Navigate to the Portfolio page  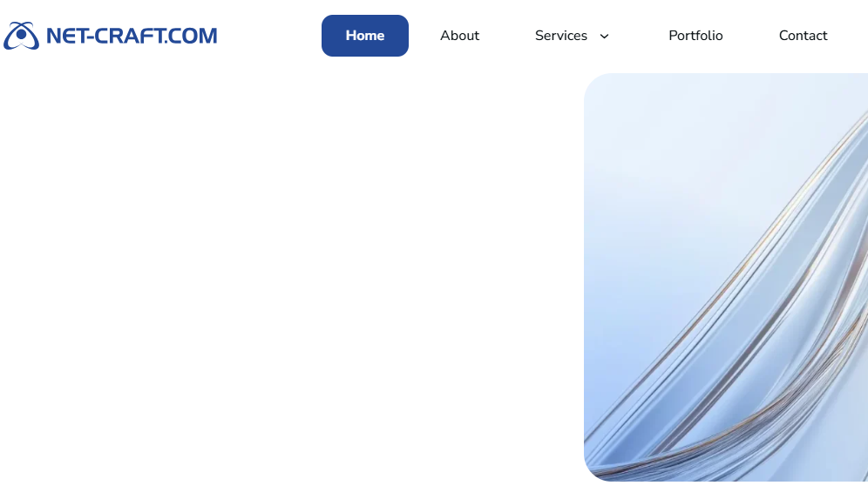tap(695, 36)
